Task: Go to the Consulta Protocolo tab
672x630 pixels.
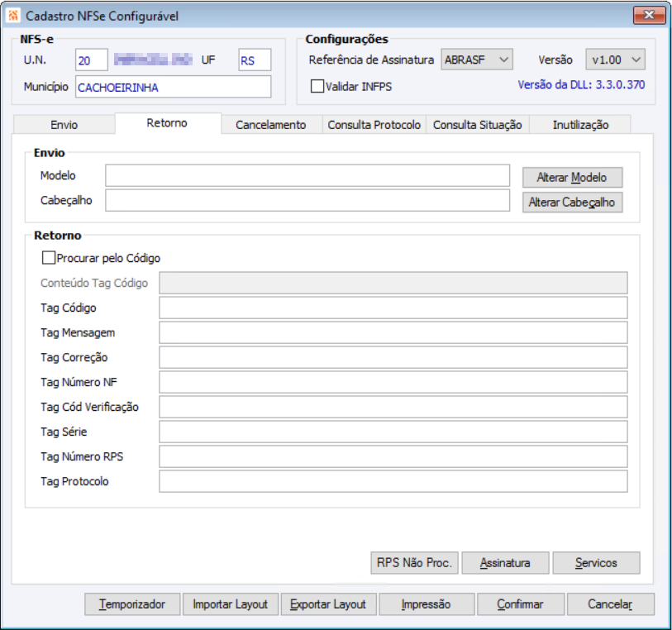Action: pos(374,125)
